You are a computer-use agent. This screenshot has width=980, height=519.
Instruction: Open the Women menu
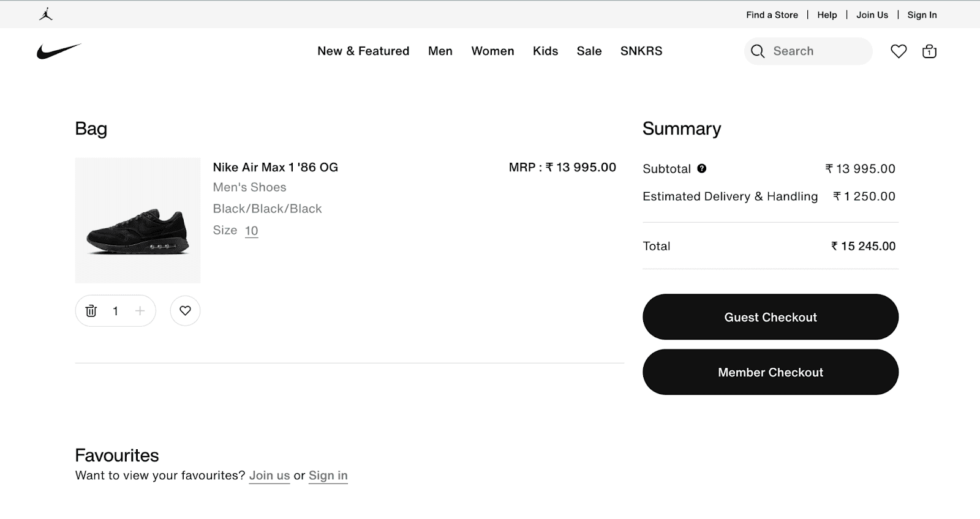tap(492, 51)
